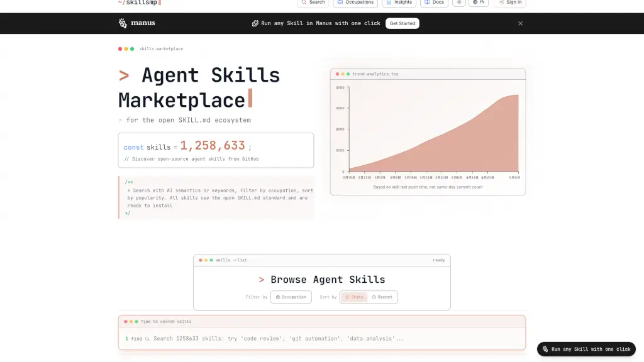Sort skills by Stars
644x362 pixels.
[354, 297]
